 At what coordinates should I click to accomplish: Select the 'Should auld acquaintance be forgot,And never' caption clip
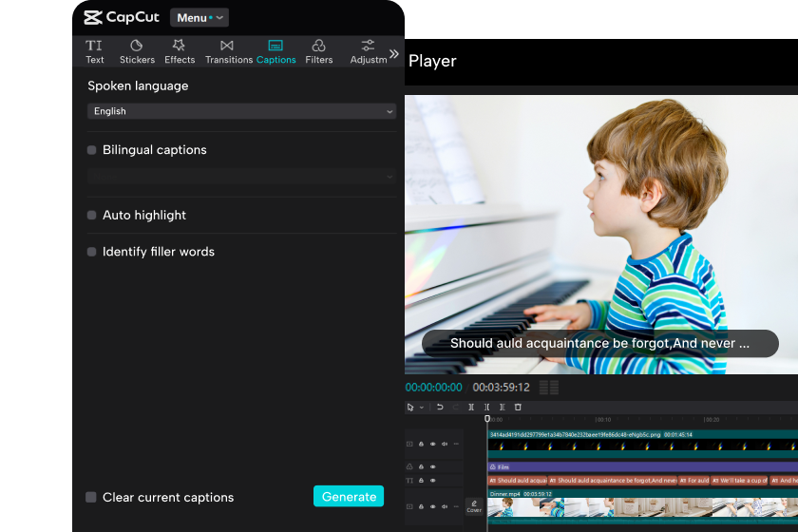(613, 481)
